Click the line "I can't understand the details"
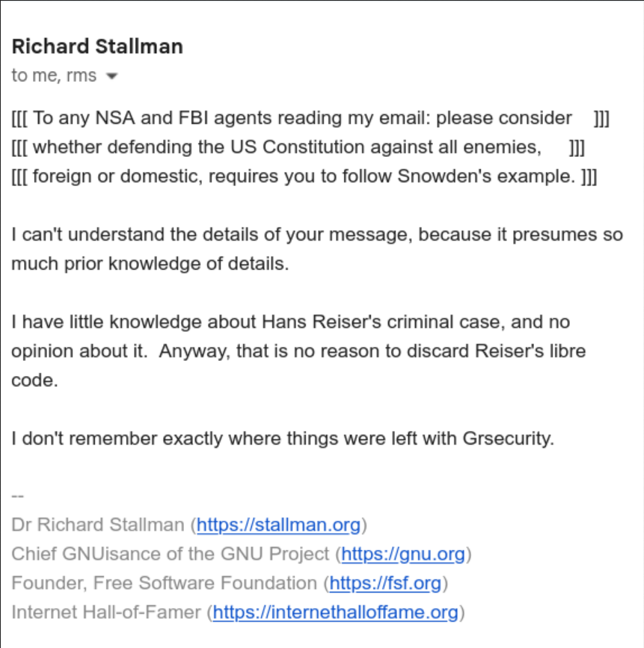The image size is (644, 648). 317,235
